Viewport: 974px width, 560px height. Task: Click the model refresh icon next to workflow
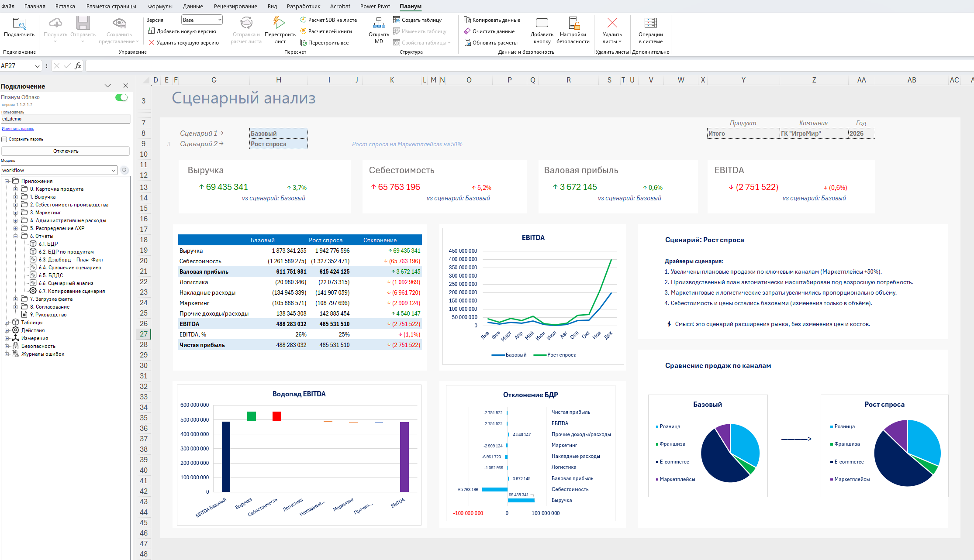[x=124, y=170]
